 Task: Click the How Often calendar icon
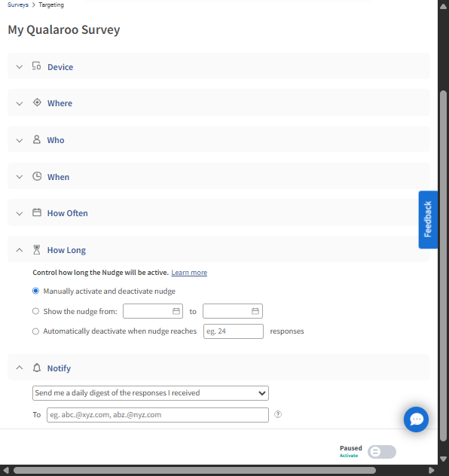tap(37, 212)
